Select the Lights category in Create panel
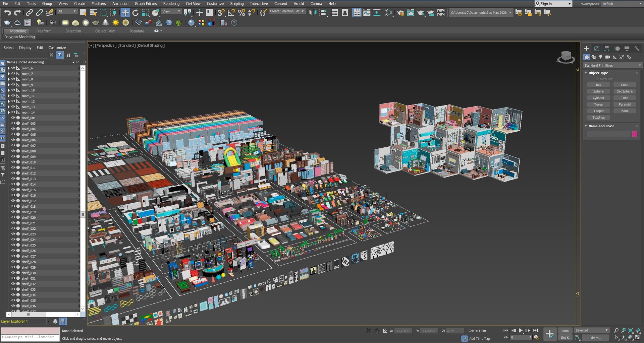 click(x=600, y=57)
